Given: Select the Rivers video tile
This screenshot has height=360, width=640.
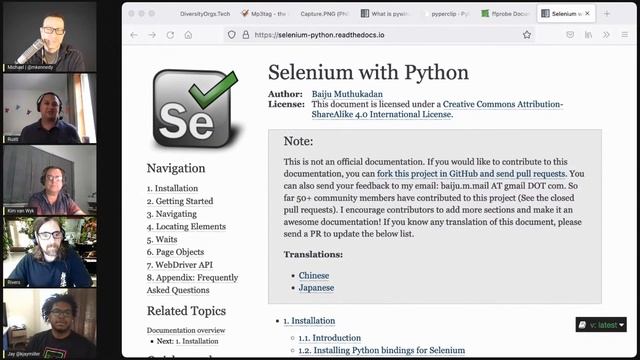Looking at the screenshot, I should tap(49, 252).
